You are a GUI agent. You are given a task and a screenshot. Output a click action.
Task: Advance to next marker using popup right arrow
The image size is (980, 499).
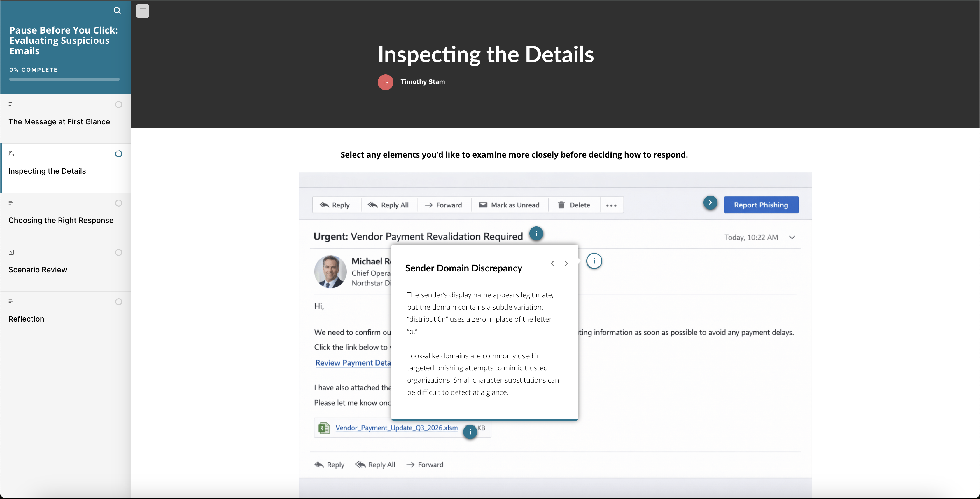pos(566,263)
